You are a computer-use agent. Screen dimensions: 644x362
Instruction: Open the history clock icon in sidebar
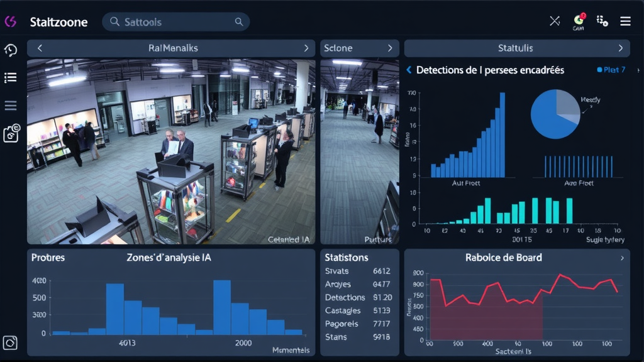point(10,50)
